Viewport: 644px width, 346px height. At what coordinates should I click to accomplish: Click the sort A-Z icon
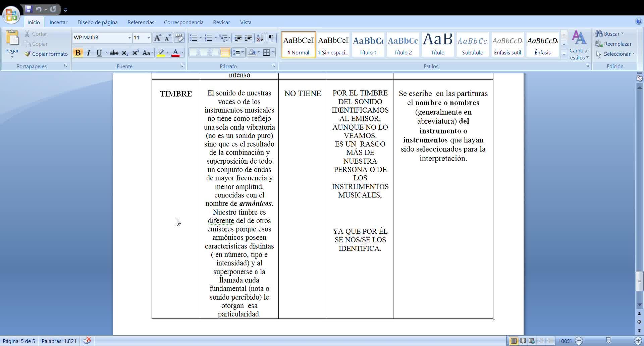click(x=259, y=38)
